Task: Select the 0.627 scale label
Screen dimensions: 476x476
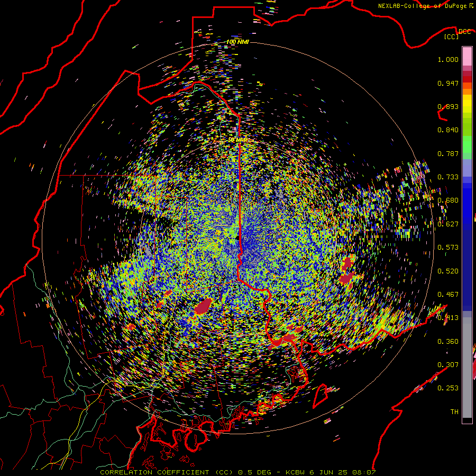Action: [x=448, y=224]
